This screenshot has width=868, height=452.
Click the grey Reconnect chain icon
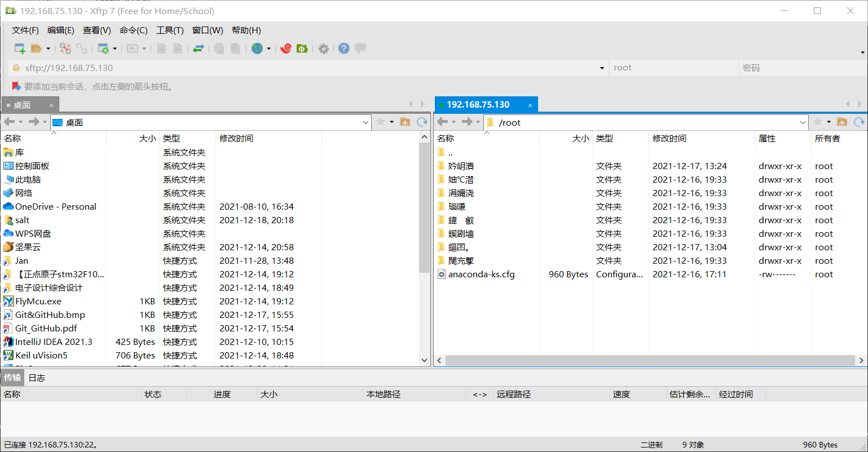click(x=82, y=48)
